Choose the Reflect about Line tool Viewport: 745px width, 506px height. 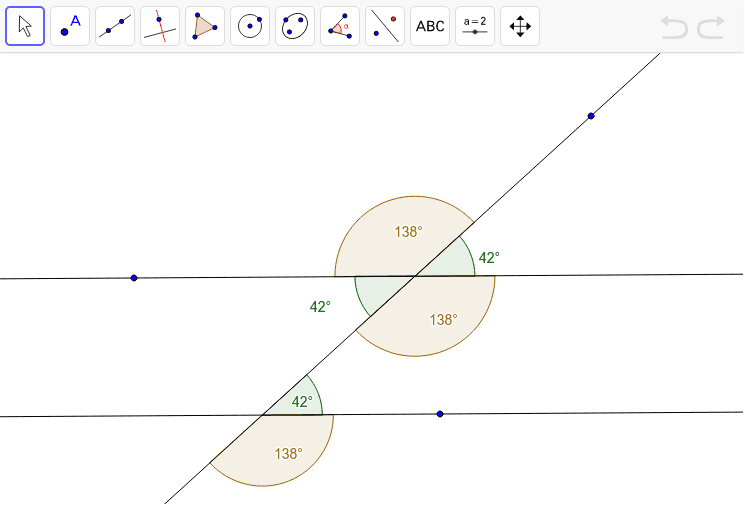click(x=385, y=26)
